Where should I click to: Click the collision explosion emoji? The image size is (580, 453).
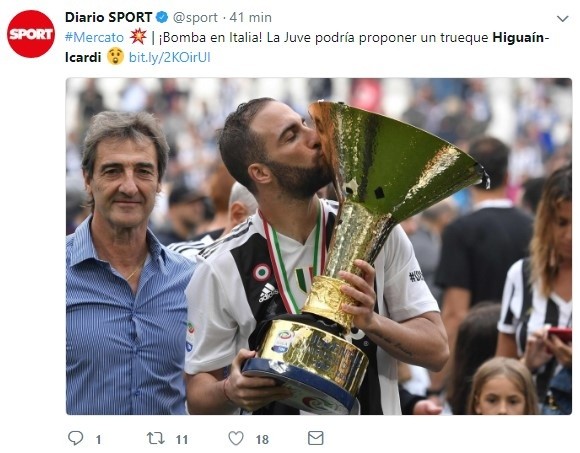pos(138,37)
